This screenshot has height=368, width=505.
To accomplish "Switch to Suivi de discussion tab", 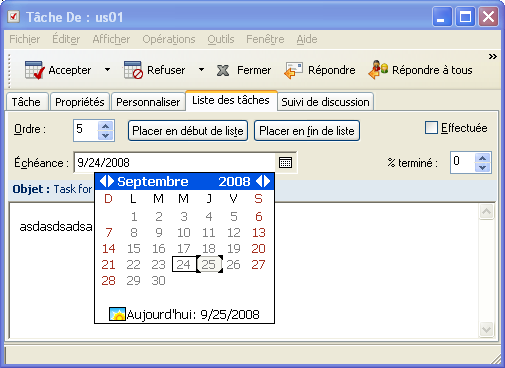I will [x=325, y=102].
